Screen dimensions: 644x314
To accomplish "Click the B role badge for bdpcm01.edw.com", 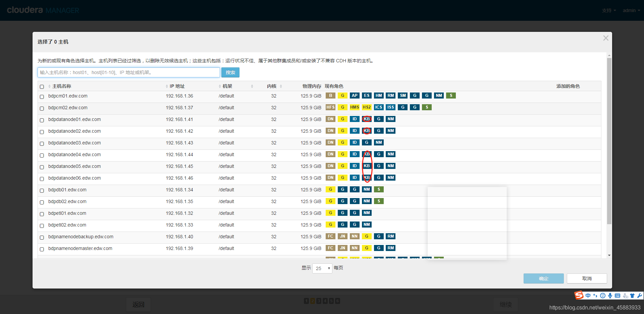I will (x=330, y=96).
